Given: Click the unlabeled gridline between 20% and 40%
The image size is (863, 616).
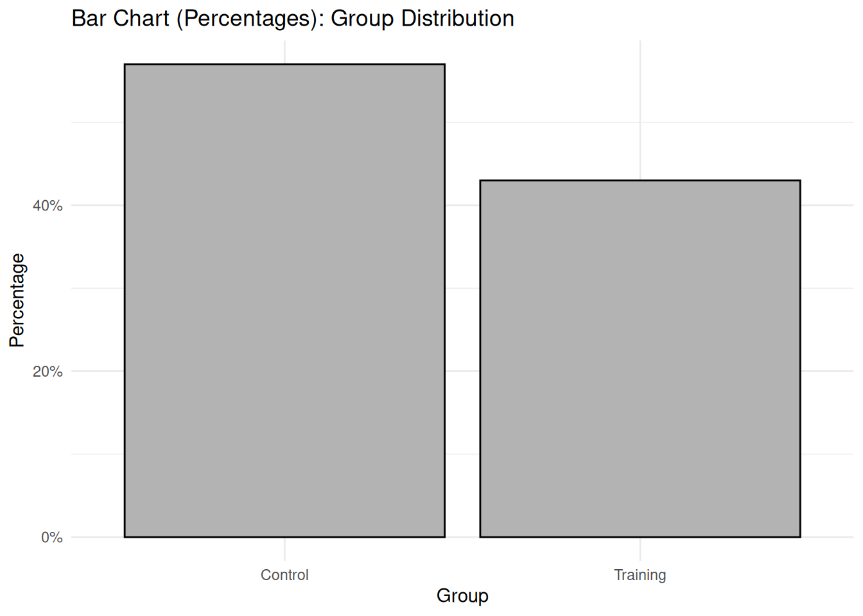Looking at the screenshot, I should pos(462,288).
